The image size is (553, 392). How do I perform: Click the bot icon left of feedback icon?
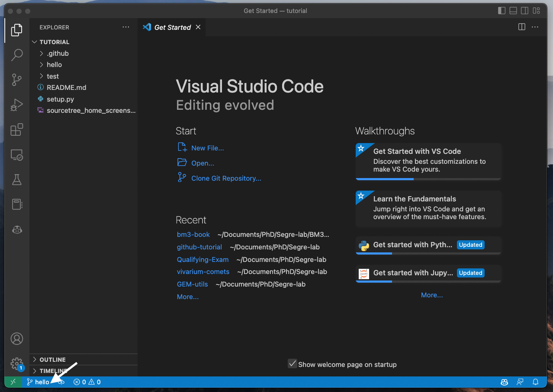point(505,382)
